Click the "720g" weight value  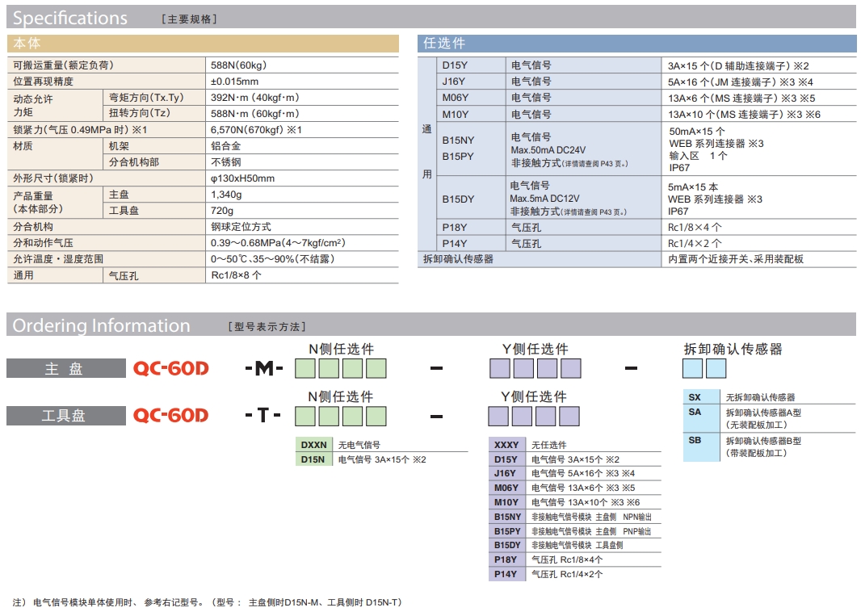tap(222, 211)
